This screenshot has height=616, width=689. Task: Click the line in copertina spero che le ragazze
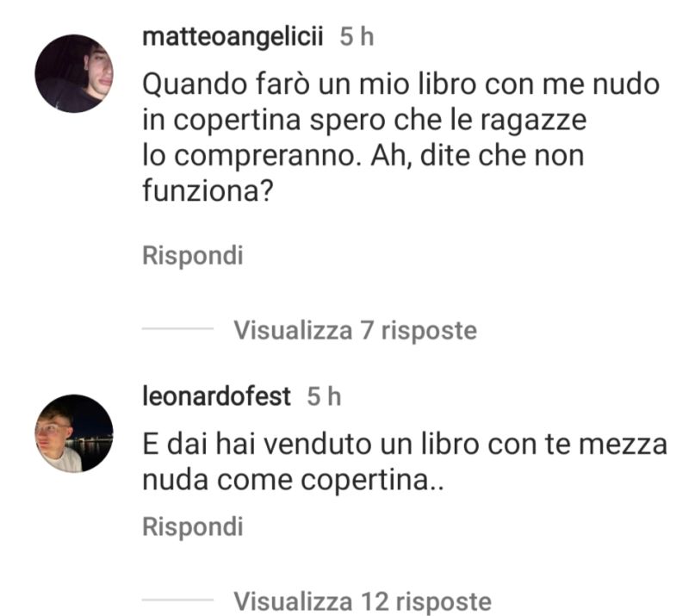[364, 120]
